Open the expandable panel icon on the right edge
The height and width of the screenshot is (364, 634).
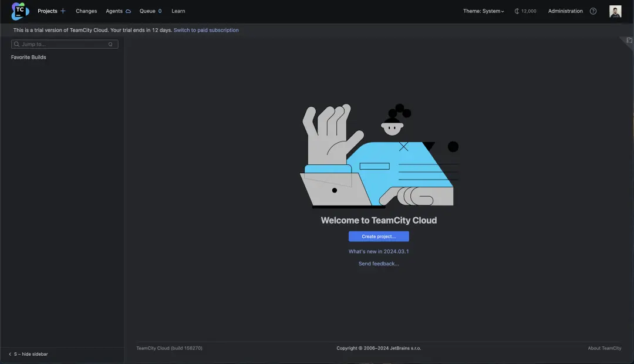628,41
